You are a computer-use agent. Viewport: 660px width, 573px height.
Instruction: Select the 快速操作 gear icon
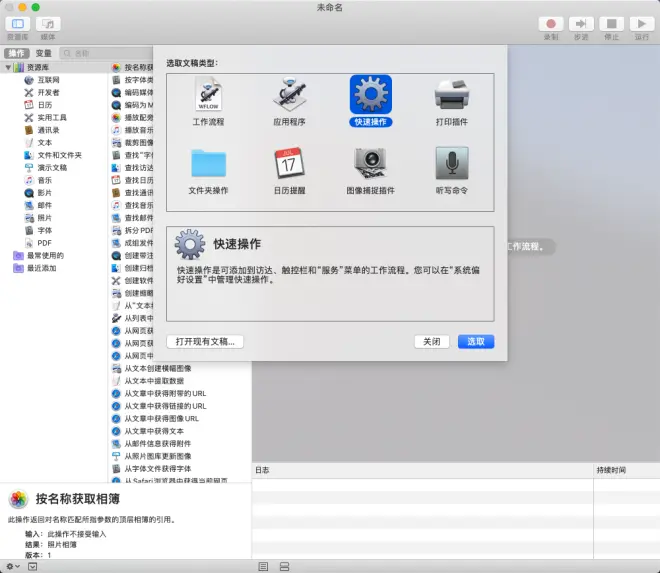point(370,94)
